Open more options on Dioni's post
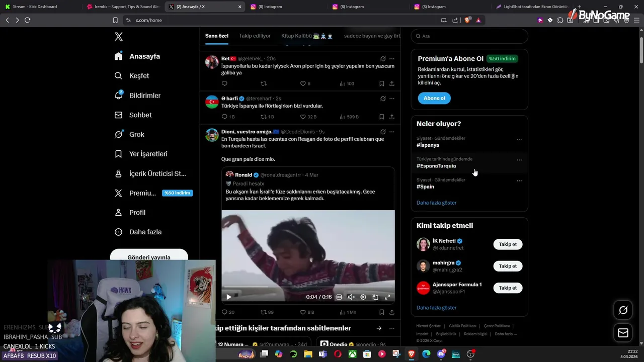 click(392, 132)
